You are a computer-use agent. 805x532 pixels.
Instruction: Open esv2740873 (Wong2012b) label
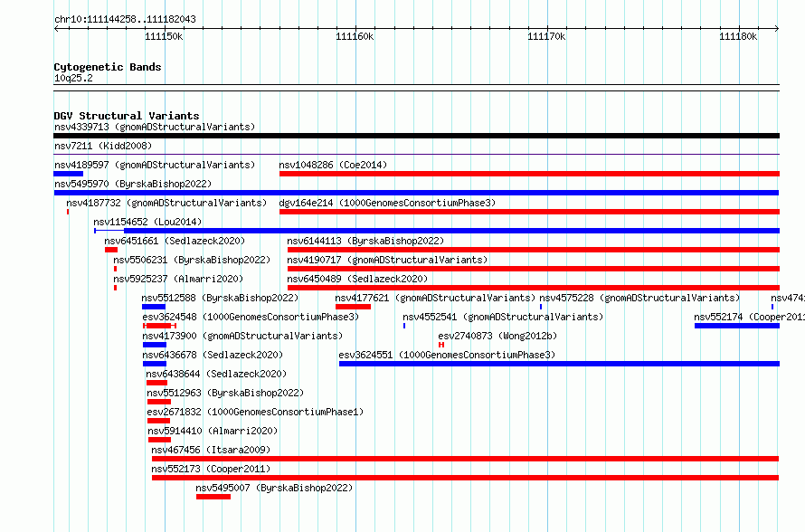[497, 336]
